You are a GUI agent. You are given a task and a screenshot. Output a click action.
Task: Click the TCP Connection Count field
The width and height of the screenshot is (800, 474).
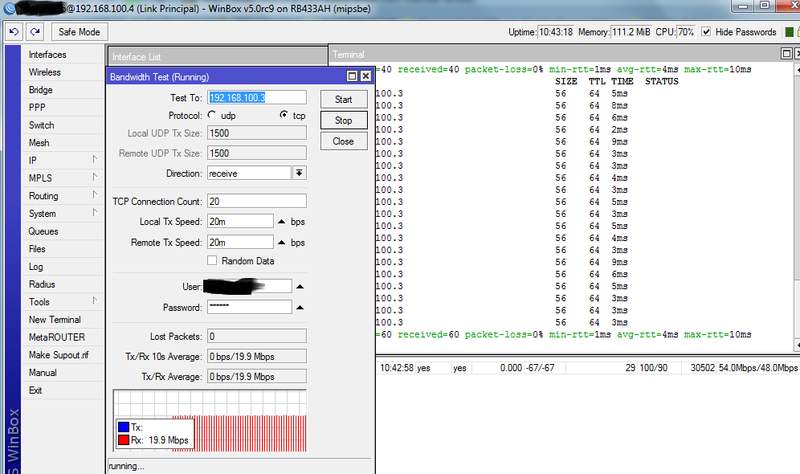(x=257, y=201)
